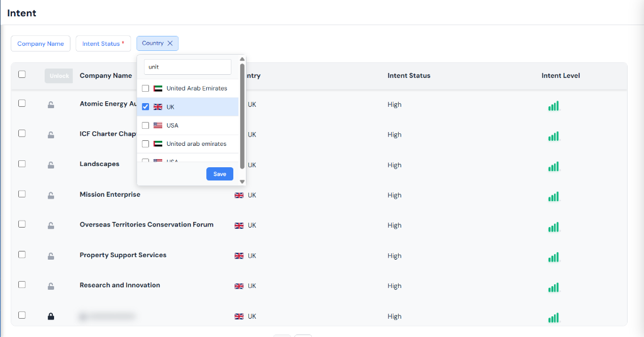Viewport: 644px width, 337px height.
Task: Click the disabled Unlock button
Action: [x=58, y=76]
